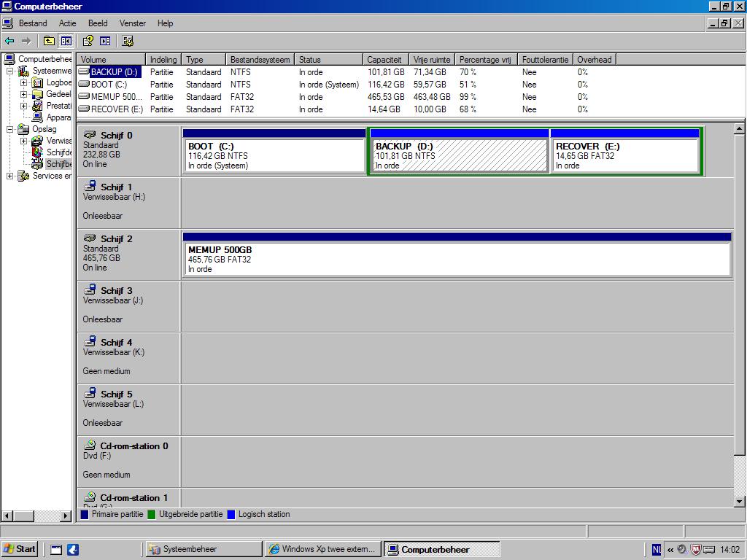The image size is (747, 560).
Task: Expand the Services tree node
Action: tap(10, 176)
